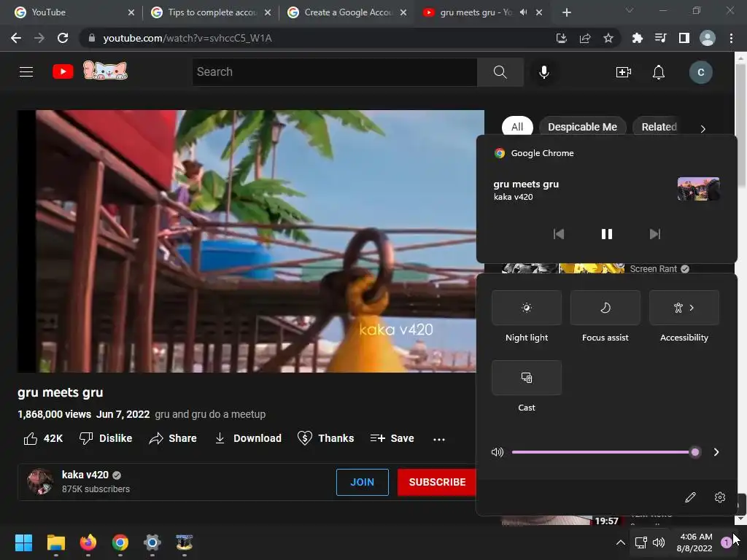Open Settings app from taskbar
The height and width of the screenshot is (560, 747).
(152, 542)
